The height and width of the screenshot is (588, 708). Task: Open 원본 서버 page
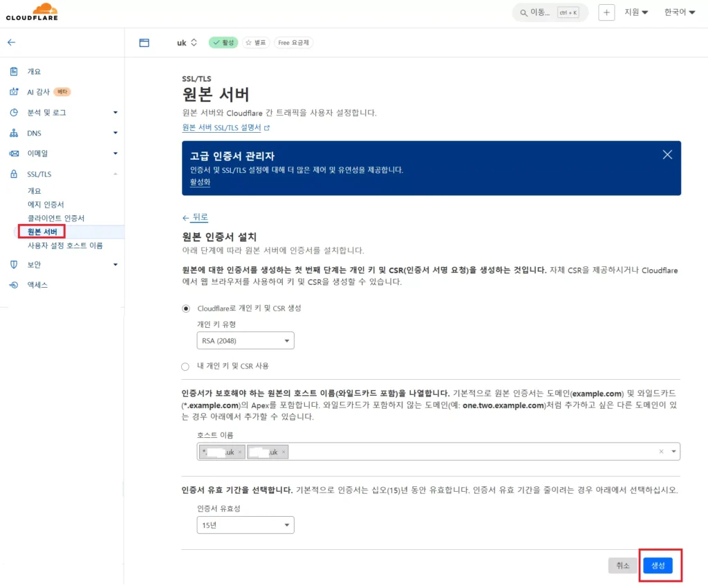click(x=42, y=232)
